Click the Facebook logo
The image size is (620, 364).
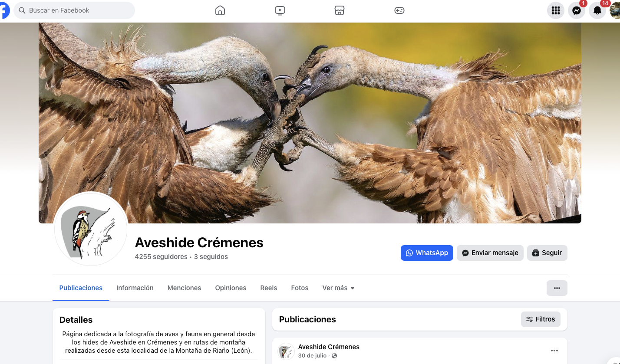click(4, 10)
